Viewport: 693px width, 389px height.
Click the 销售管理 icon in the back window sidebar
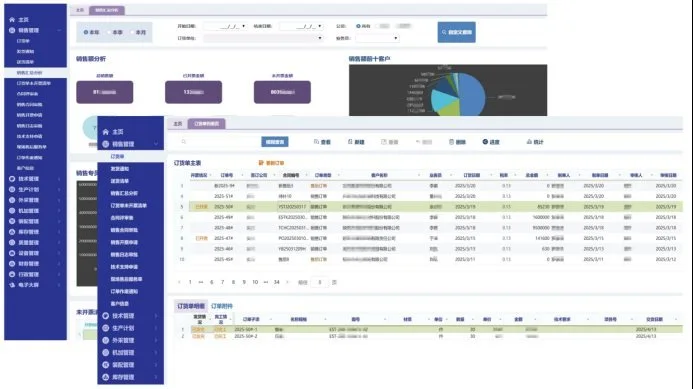(x=12, y=30)
